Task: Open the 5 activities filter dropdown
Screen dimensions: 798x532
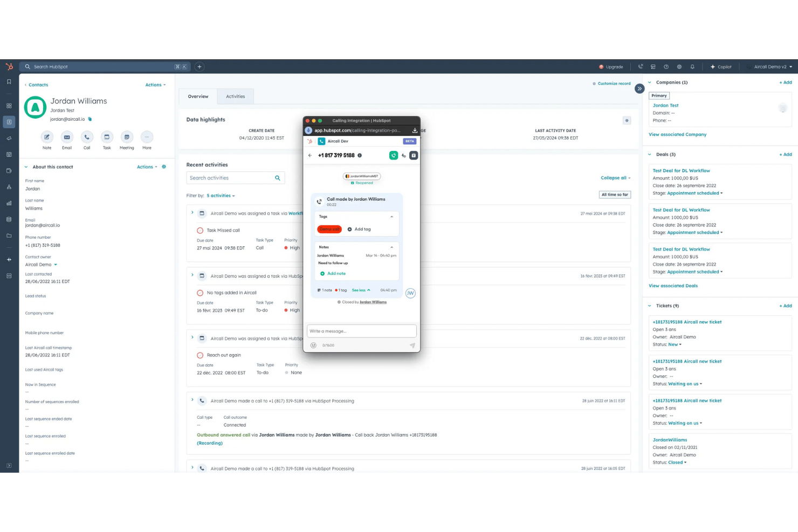Action: point(221,196)
